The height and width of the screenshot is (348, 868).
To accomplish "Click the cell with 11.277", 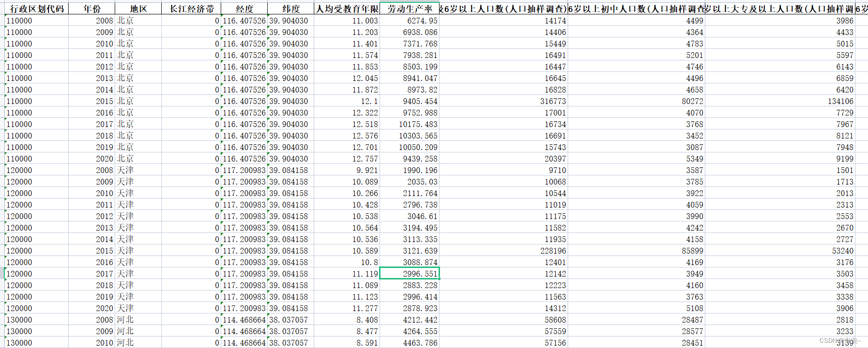I will click(x=347, y=308).
